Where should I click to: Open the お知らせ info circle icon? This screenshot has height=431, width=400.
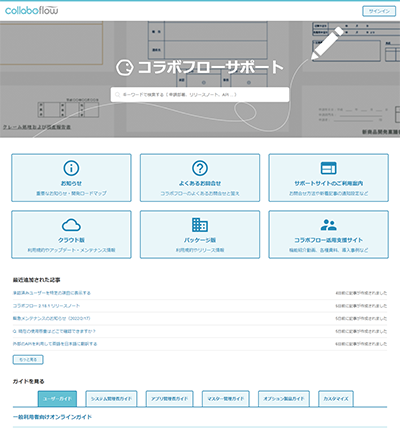(71, 168)
